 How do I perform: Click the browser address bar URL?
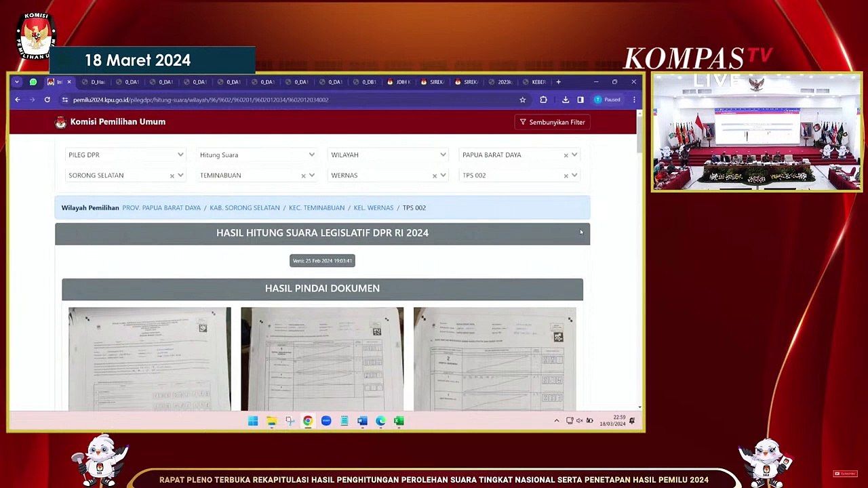(201, 100)
